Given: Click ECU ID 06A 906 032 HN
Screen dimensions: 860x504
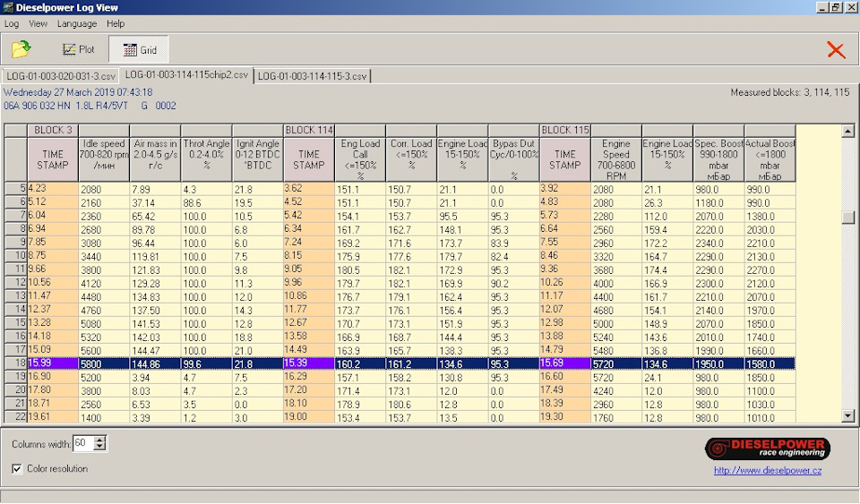Looking at the screenshot, I should coord(37,105).
